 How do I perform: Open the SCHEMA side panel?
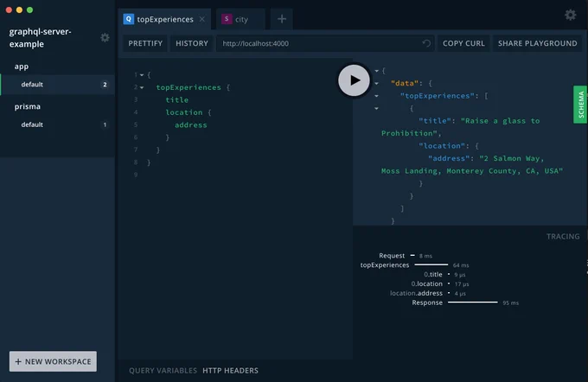(580, 105)
